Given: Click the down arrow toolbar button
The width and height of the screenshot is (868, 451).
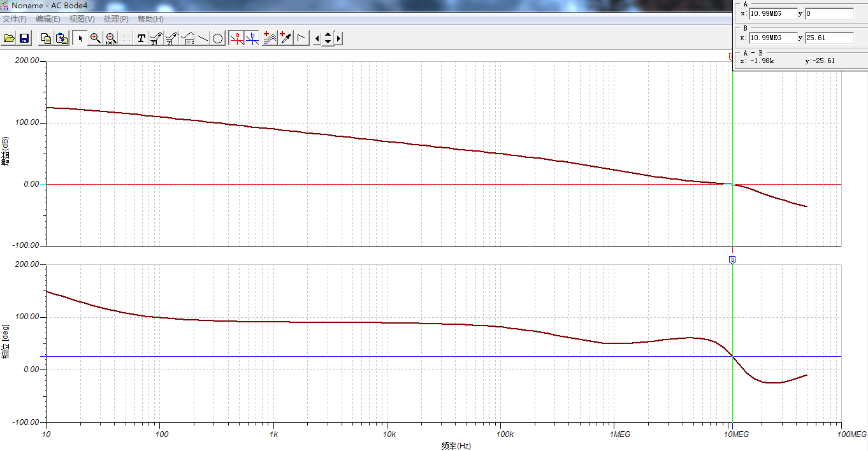Looking at the screenshot, I should point(328,42).
